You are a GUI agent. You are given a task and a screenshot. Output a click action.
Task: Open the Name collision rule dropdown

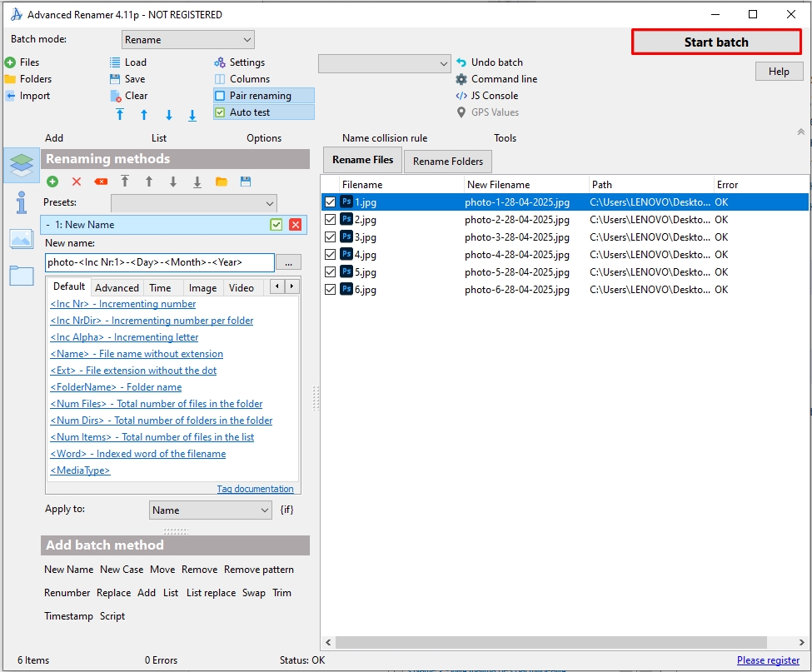[384, 63]
